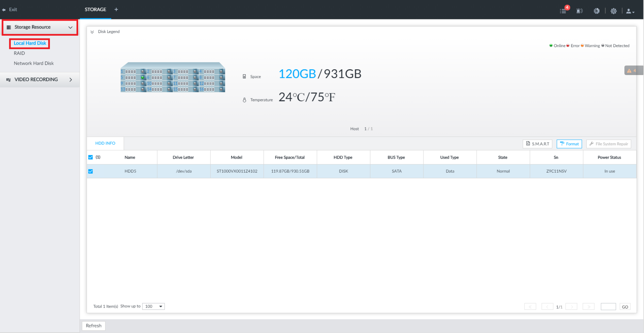Click HDD slot 5 in disk chassis
644x333 pixels.
[133, 78]
